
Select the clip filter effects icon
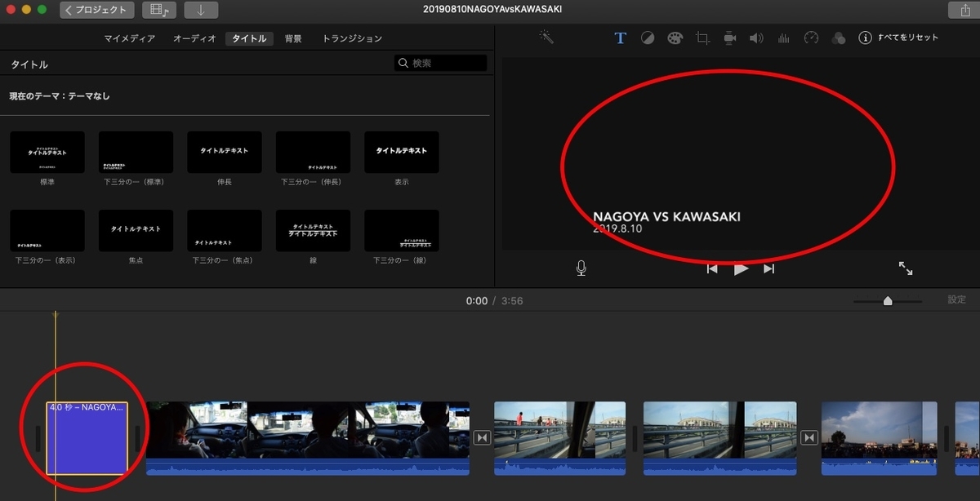[838, 38]
